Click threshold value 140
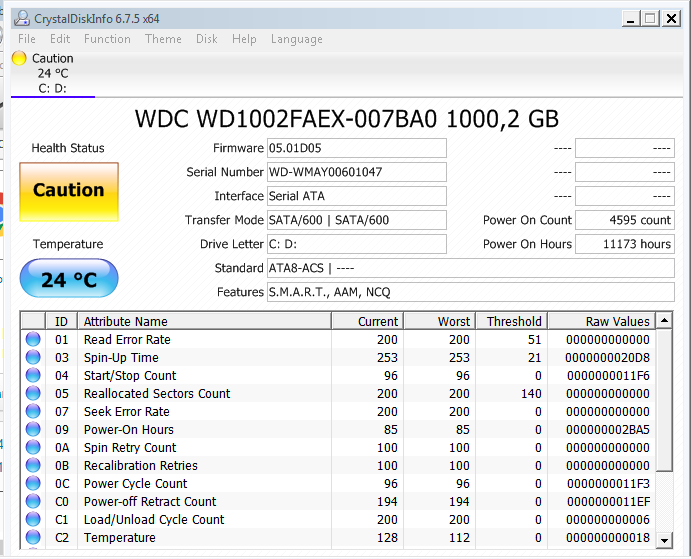Viewport: 691px width, 559px height. pyautogui.click(x=531, y=393)
